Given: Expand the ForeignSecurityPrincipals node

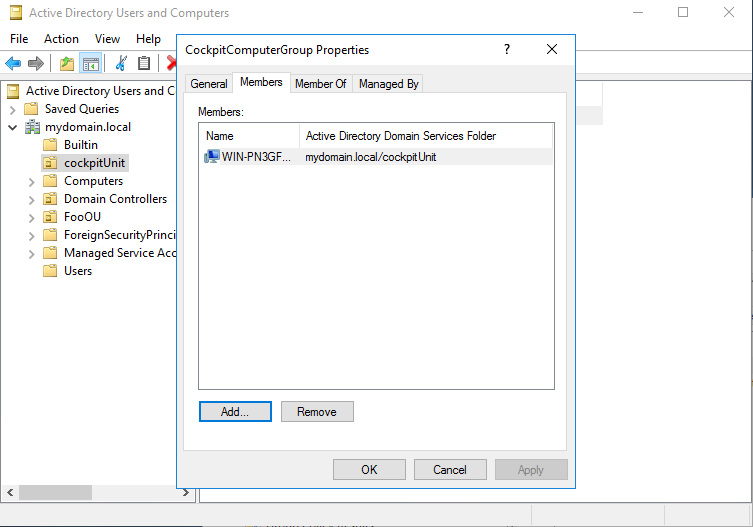Looking at the screenshot, I should (31, 236).
